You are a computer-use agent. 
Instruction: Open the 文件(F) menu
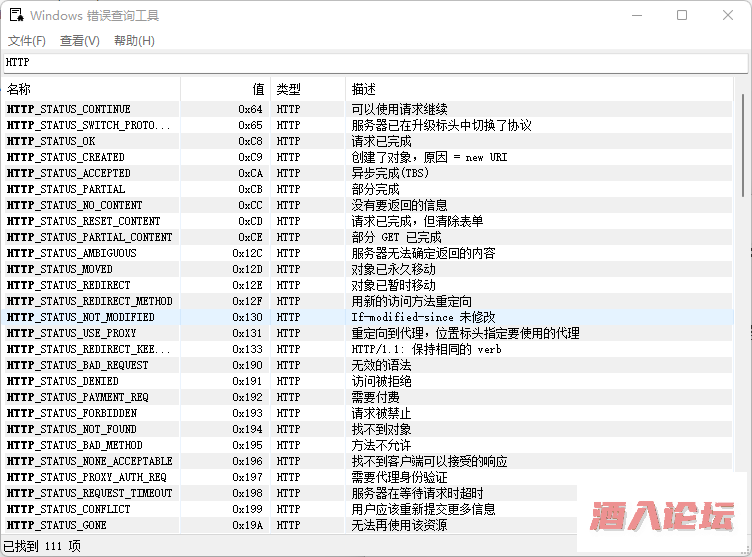[27, 41]
